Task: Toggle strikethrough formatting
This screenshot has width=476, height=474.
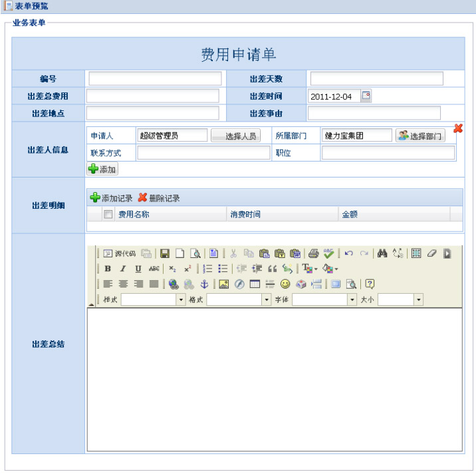Action: point(154,269)
